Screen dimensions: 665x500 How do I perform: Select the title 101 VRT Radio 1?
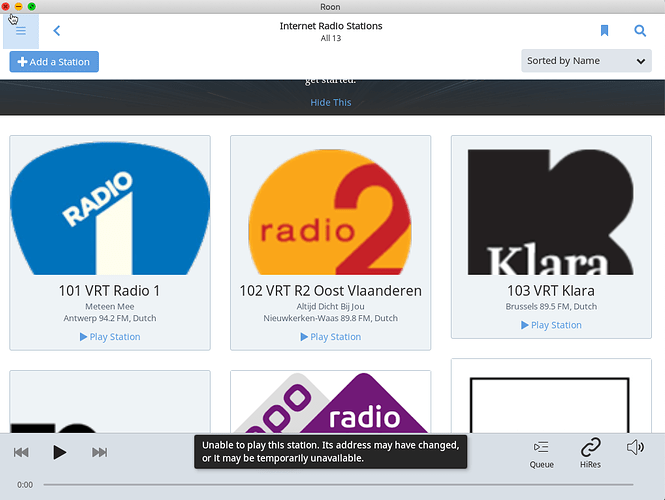[109, 291]
